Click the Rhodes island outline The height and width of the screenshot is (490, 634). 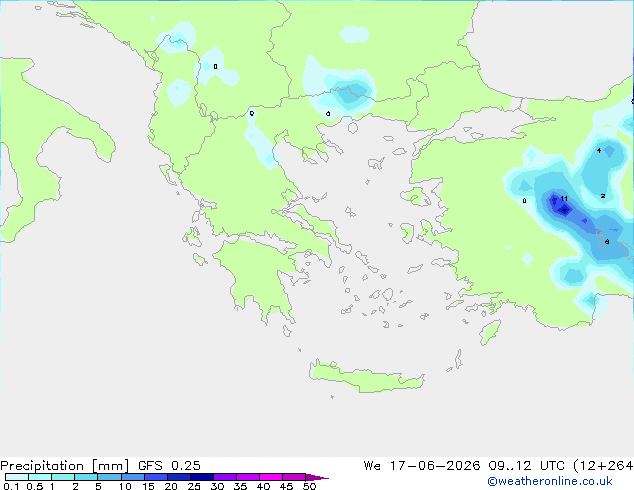point(490,332)
